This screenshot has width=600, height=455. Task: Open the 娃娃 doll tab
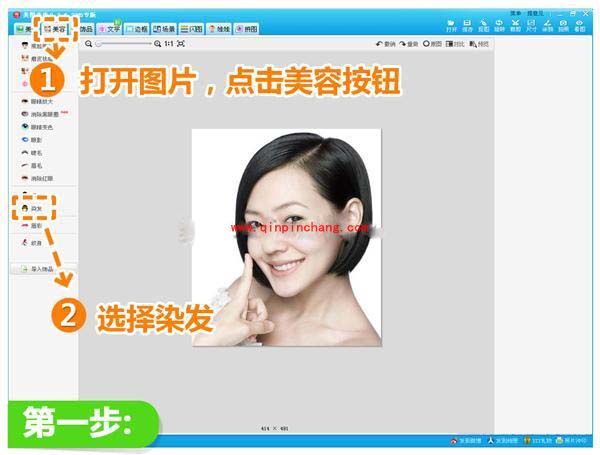coord(219,29)
